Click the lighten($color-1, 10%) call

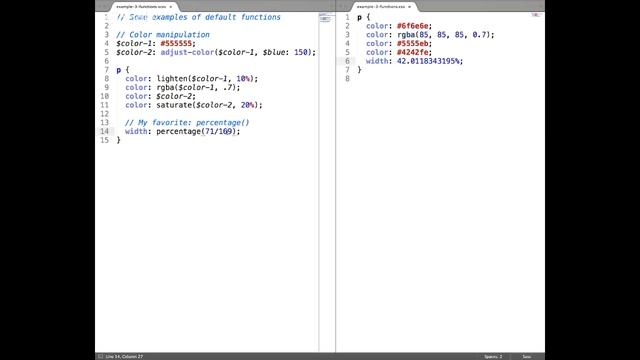[205, 78]
